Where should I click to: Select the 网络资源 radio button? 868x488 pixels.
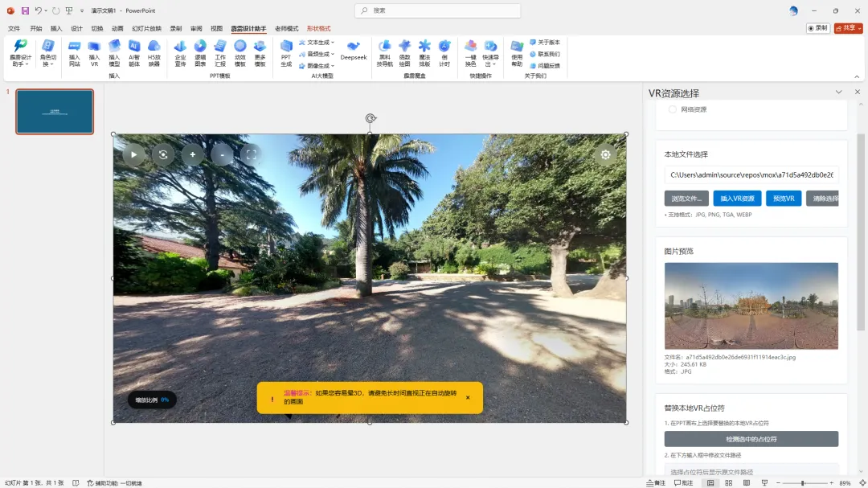click(x=673, y=109)
